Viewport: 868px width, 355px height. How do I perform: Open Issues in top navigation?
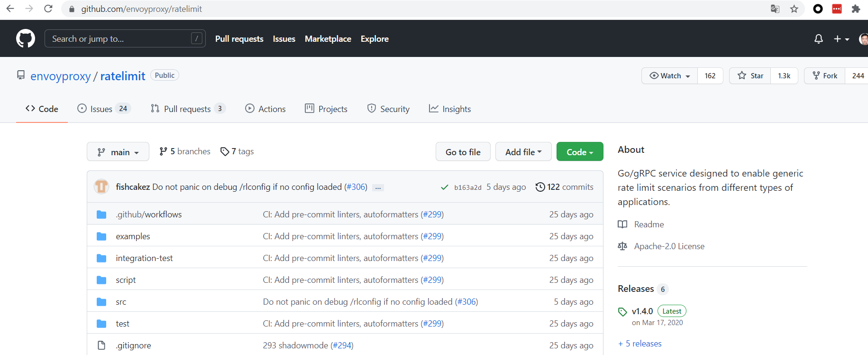tap(284, 39)
